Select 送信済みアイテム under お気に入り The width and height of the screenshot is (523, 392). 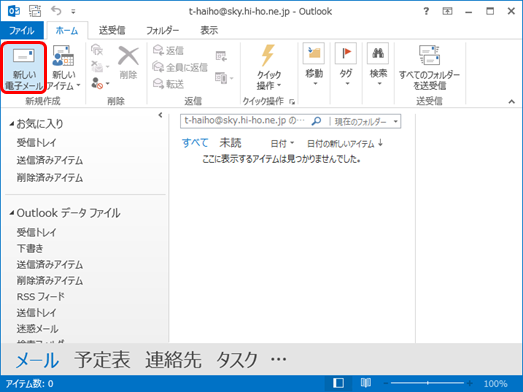click(x=50, y=160)
